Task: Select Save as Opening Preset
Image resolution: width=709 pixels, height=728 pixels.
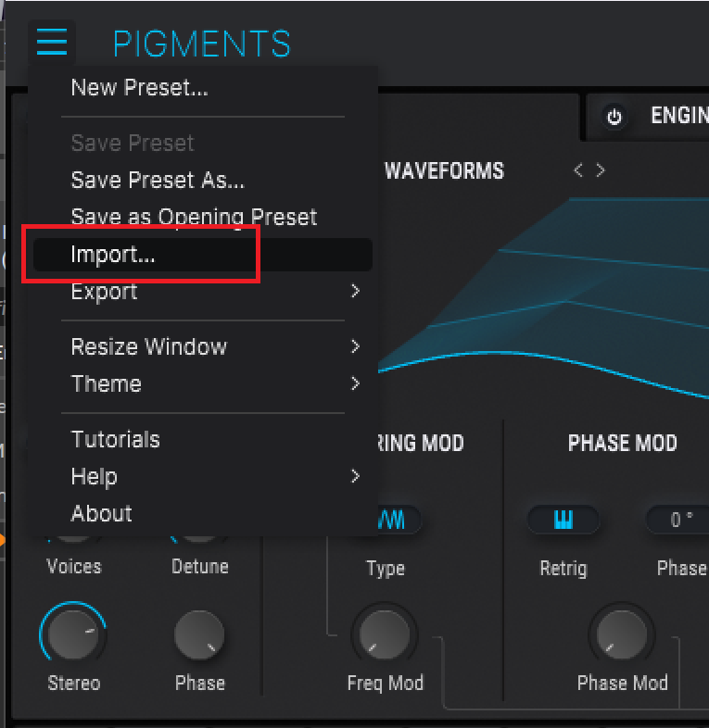Action: 194,217
